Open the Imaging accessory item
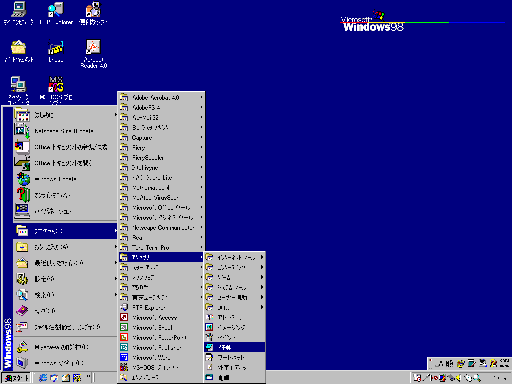This screenshot has height=384, width=512. pos(234,327)
